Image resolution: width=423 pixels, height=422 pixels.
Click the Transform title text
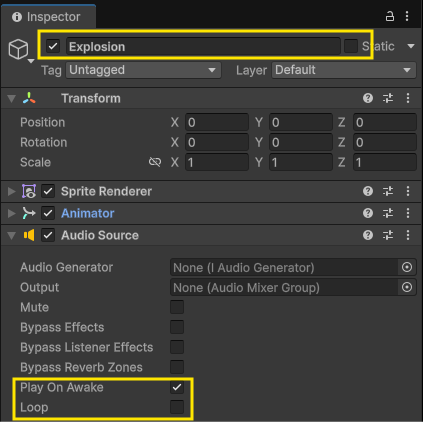[x=91, y=98]
